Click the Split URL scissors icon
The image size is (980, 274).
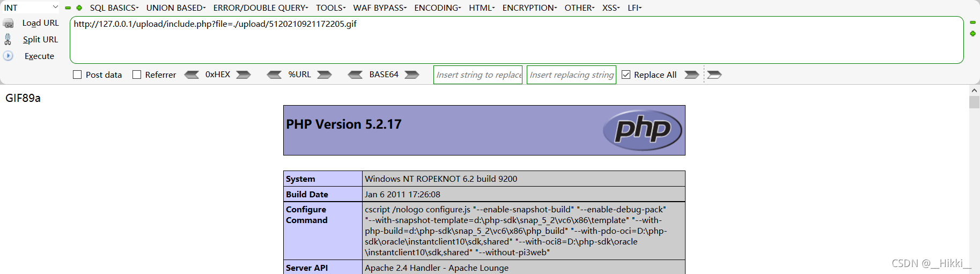(8, 39)
